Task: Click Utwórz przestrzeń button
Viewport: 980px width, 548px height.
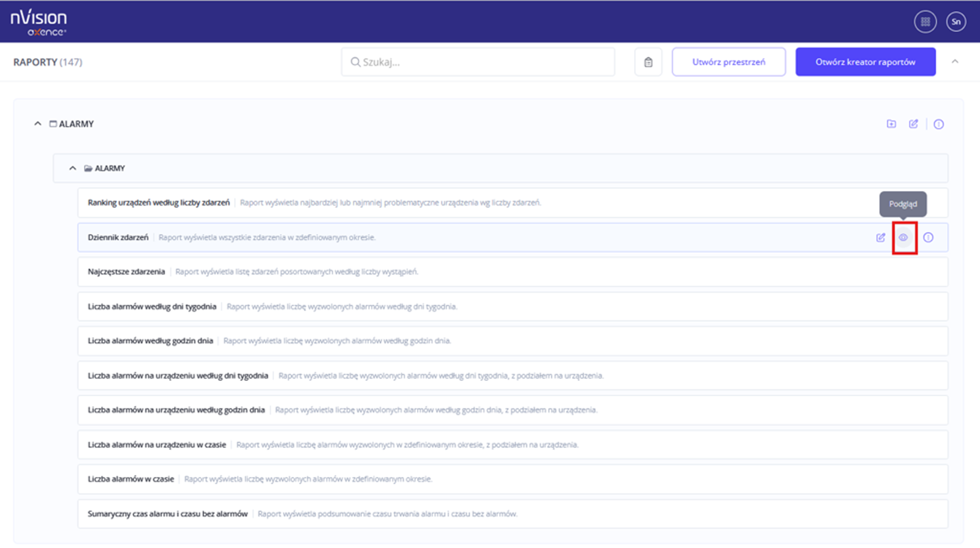Action: tap(728, 62)
